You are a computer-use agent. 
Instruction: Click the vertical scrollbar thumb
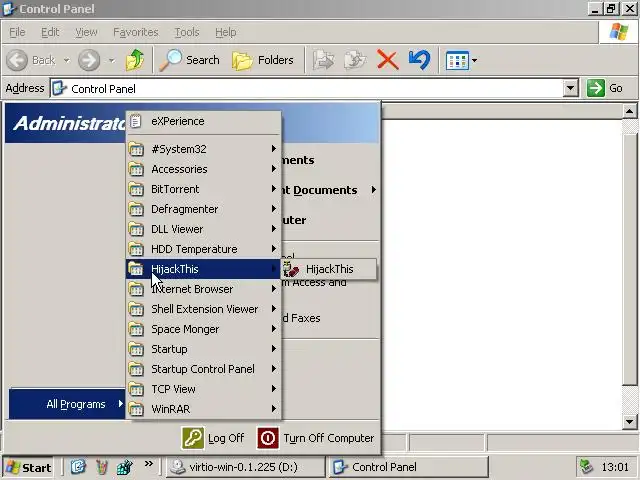point(629,258)
